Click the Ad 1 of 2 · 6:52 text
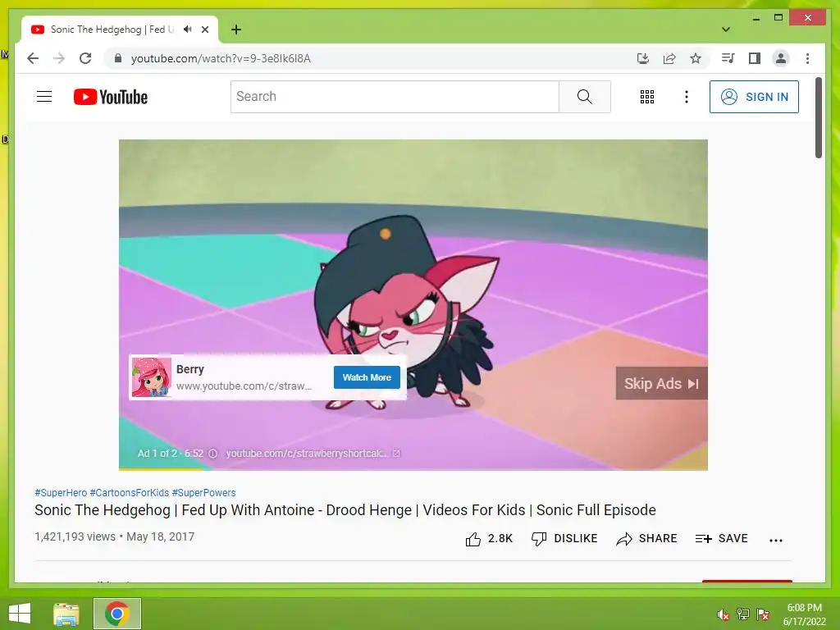This screenshot has width=840, height=630. pyautogui.click(x=171, y=454)
